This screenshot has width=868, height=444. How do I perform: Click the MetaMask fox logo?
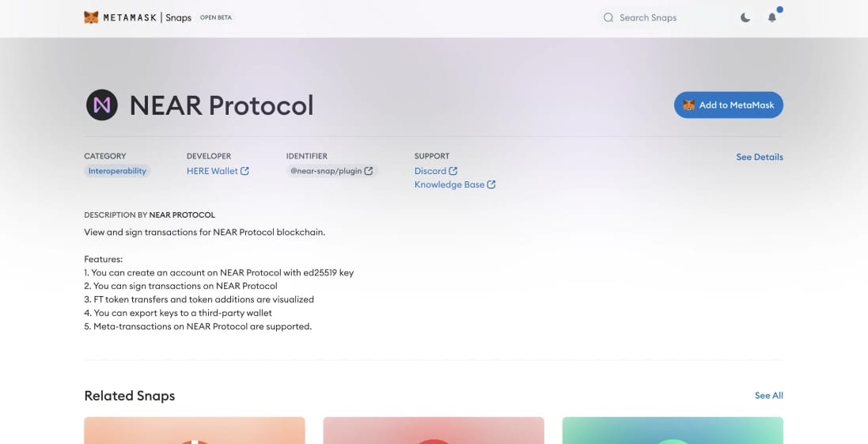91,17
